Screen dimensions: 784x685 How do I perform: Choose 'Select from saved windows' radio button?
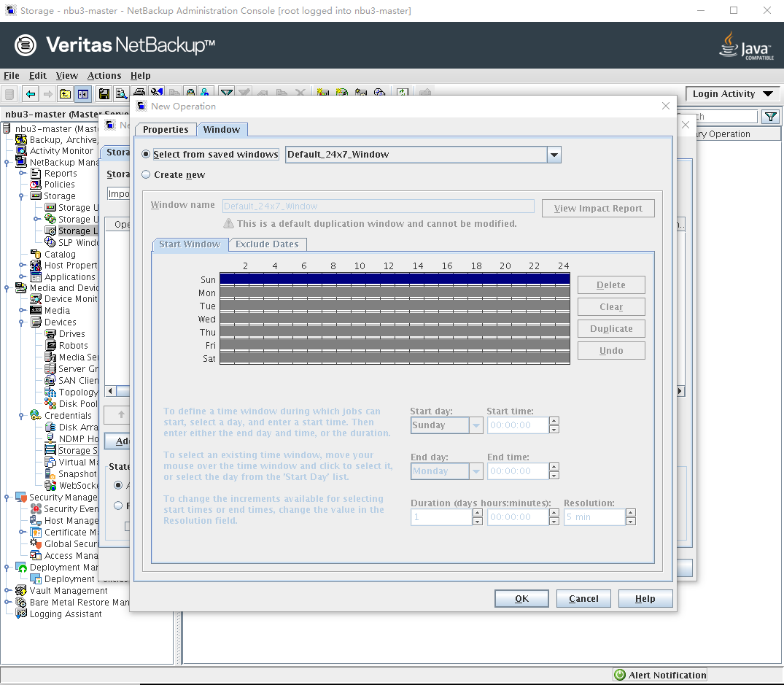[x=147, y=155]
